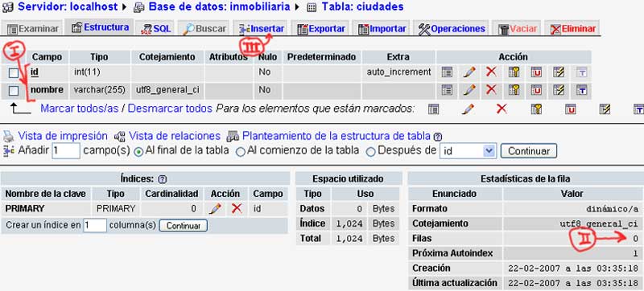Open help icon next to Índices
This screenshot has width=644, height=291.
tap(163, 179)
